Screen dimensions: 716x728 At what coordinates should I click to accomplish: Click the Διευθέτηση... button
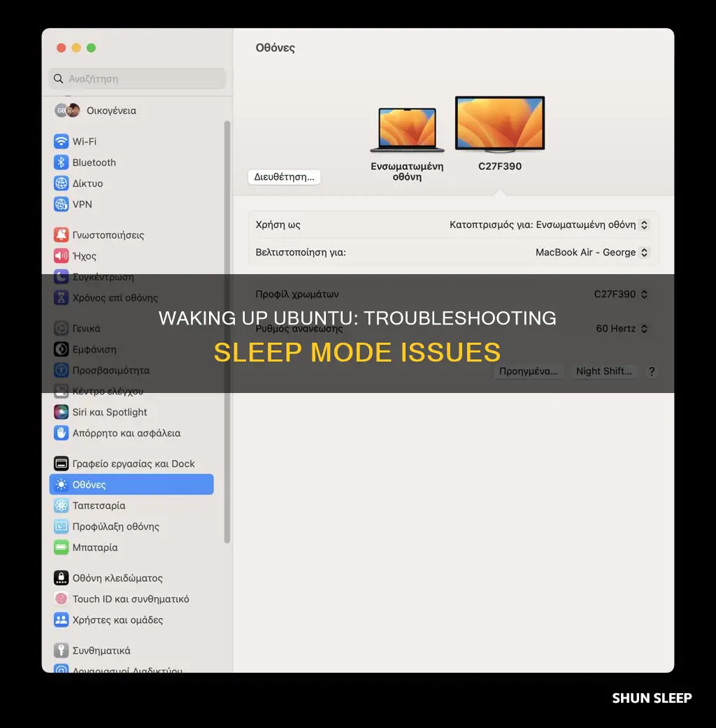point(284,177)
